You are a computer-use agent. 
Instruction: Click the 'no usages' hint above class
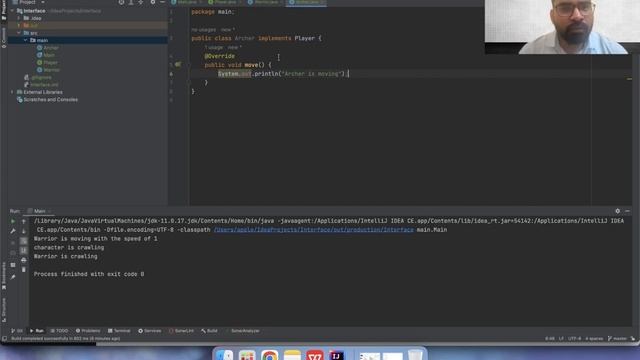[x=203, y=30]
